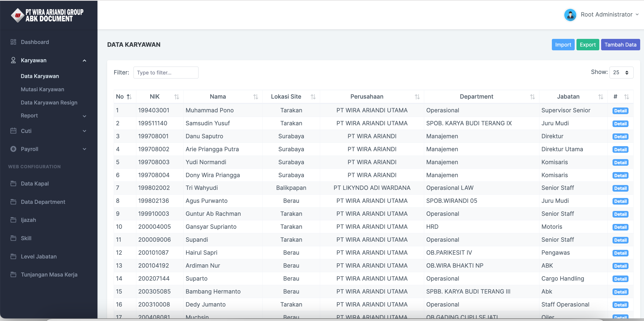This screenshot has height=321, width=644.
Task: Open Detail for Muhammad Pono
Action: click(620, 111)
